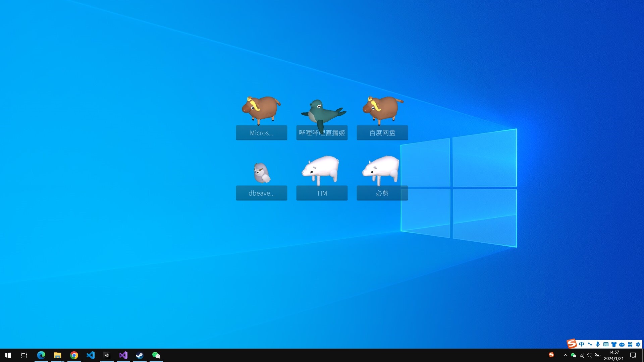Open the volume slider from the tray
644x362 pixels.
[589, 355]
